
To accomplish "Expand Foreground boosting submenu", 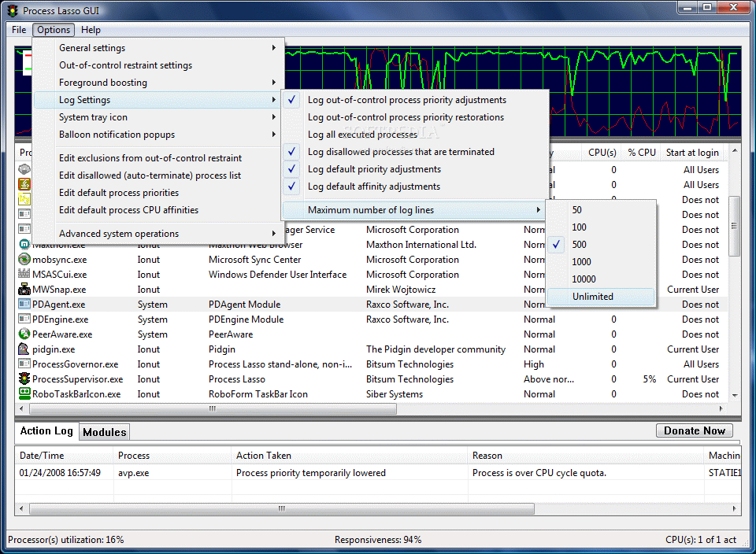I will [157, 83].
